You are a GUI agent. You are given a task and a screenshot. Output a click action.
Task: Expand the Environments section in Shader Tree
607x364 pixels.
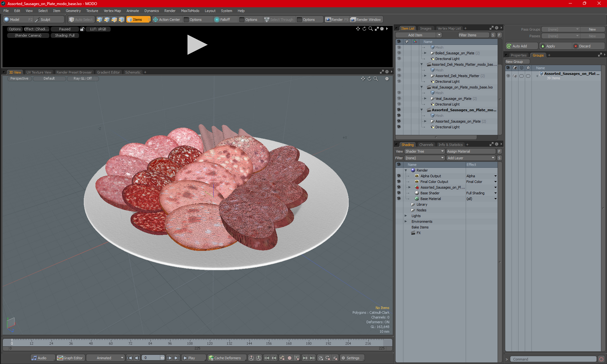click(407, 221)
